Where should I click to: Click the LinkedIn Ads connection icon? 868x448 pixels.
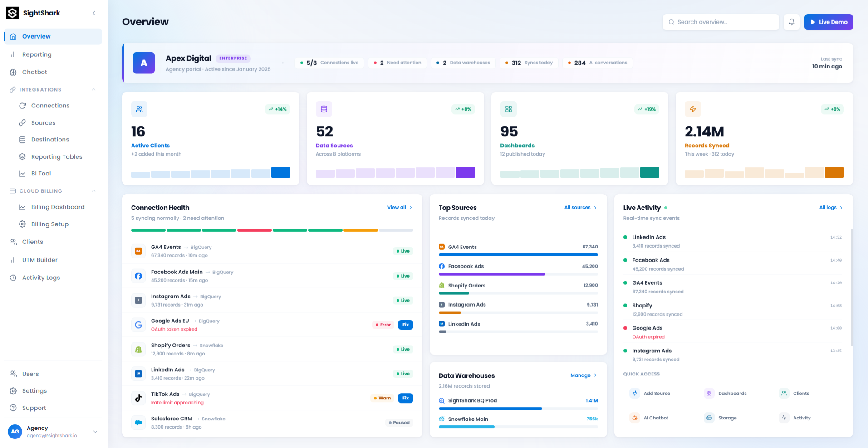(138, 374)
